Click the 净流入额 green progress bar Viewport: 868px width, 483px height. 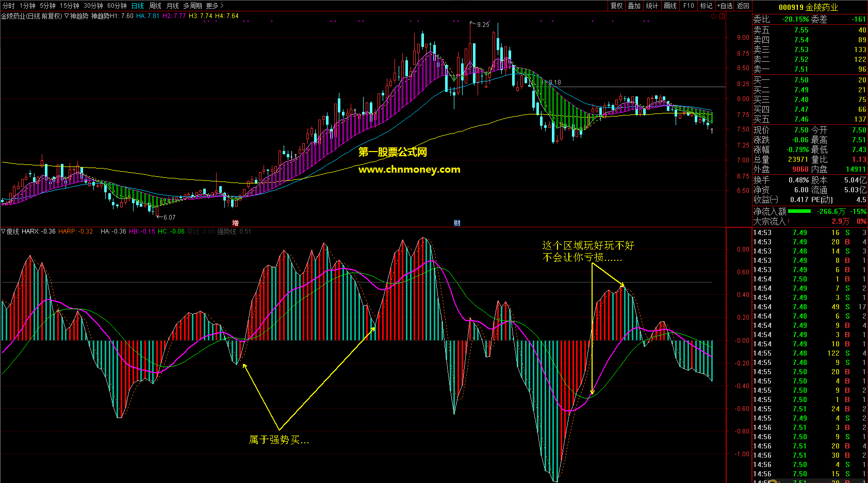[799, 211]
